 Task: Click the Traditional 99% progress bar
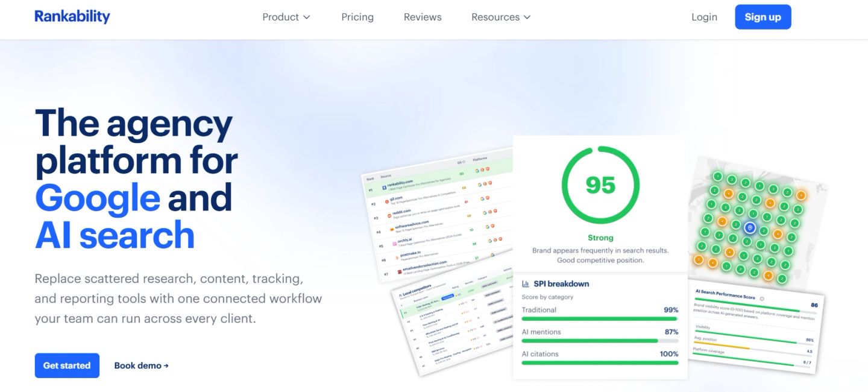[600, 318]
